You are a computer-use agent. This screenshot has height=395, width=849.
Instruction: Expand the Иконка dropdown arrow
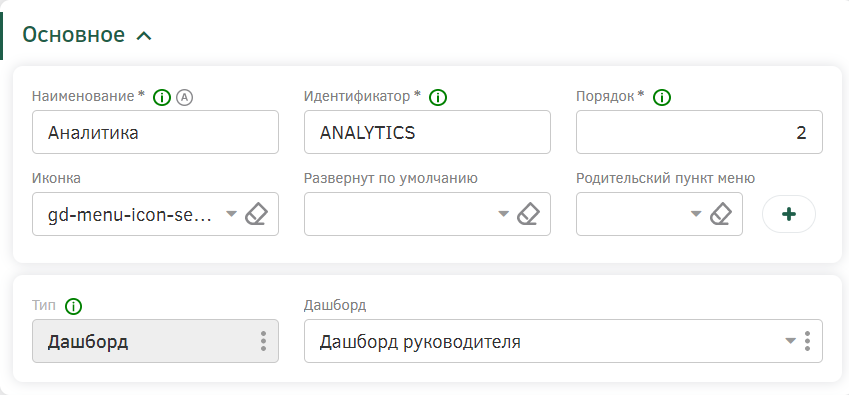(x=231, y=214)
